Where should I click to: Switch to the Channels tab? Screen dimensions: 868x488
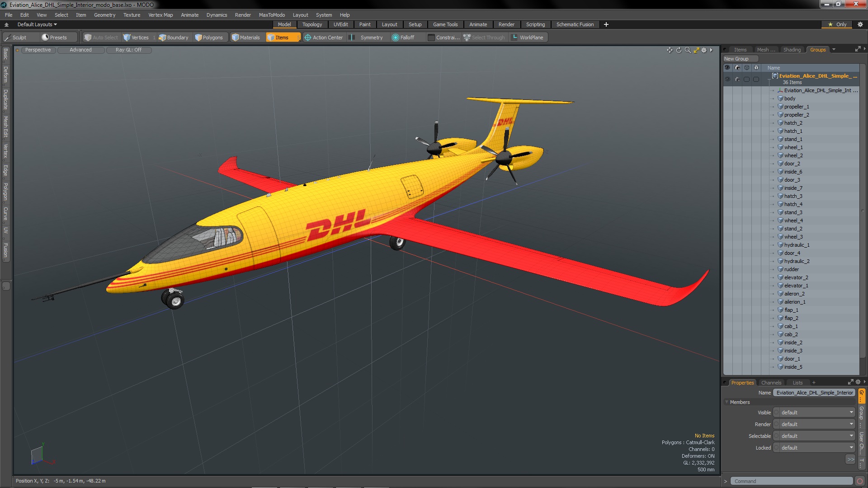coord(771,383)
